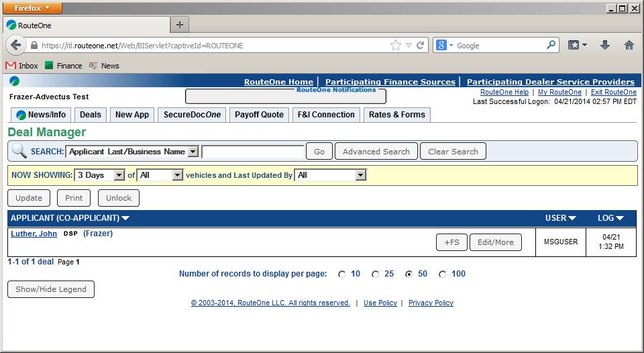The image size is (644, 353).
Task: Go to the Firefox home page icon
Action: 629,45
